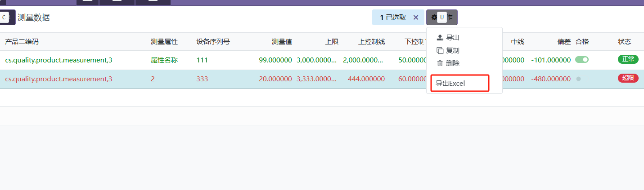Image resolution: width=644 pixels, height=190 pixels.
Task: Sort by the 偏差 column header
Action: [563, 42]
